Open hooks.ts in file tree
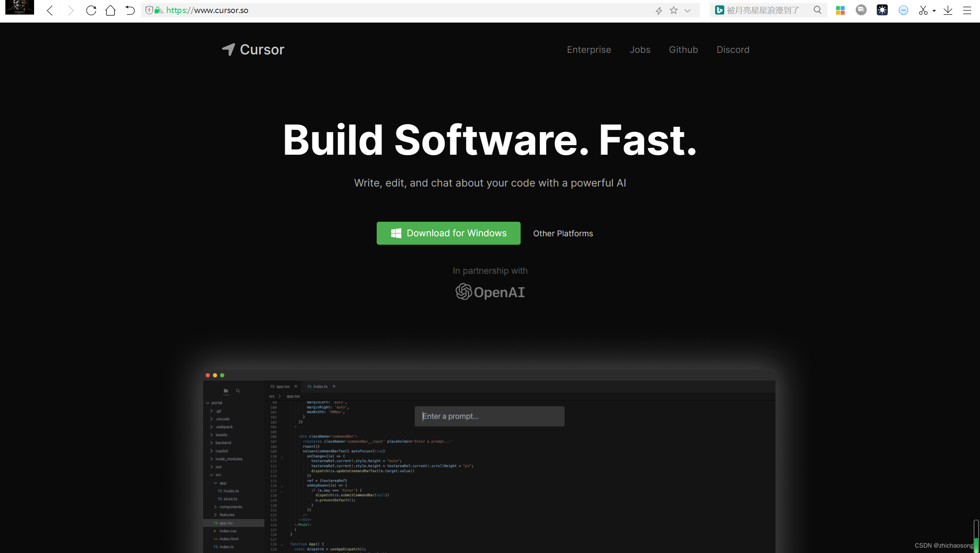This screenshot has height=553, width=980. [228, 491]
